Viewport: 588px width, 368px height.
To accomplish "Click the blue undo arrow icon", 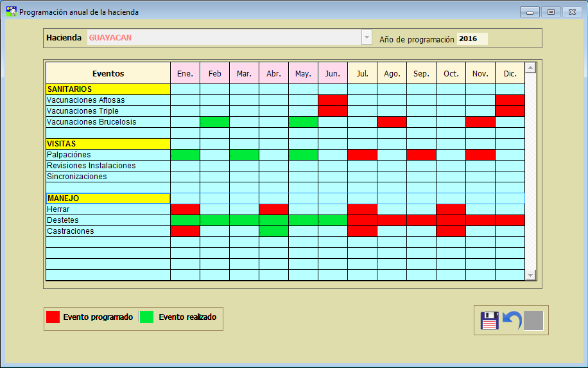I will pyautogui.click(x=512, y=320).
